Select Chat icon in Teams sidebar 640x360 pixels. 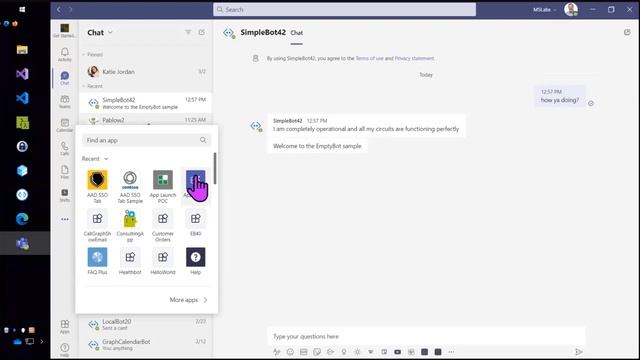tap(64, 78)
